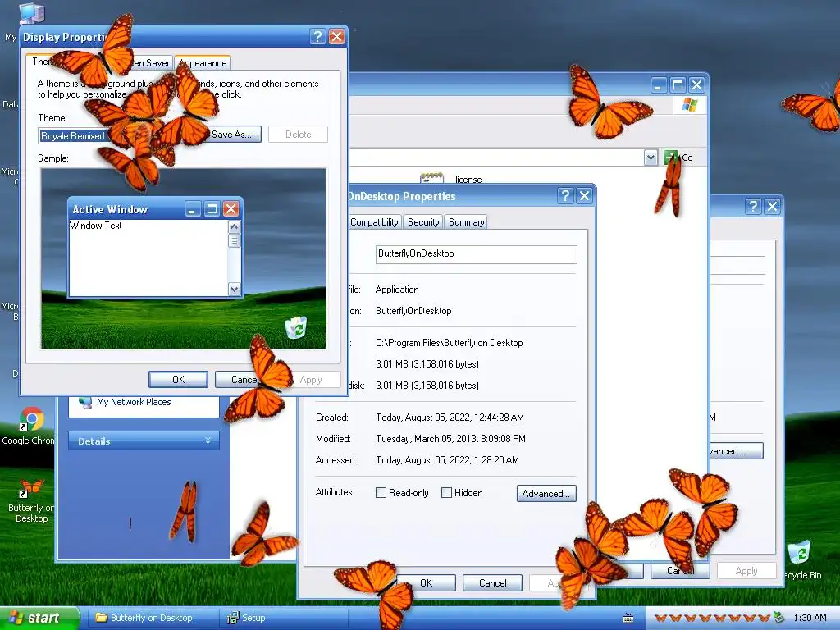Open the Summary tab
840x630 pixels.
click(x=467, y=222)
